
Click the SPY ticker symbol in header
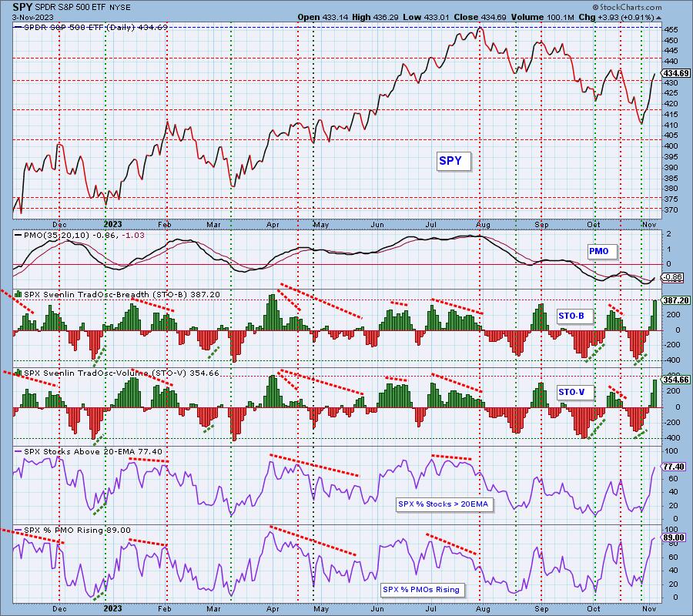22,7
